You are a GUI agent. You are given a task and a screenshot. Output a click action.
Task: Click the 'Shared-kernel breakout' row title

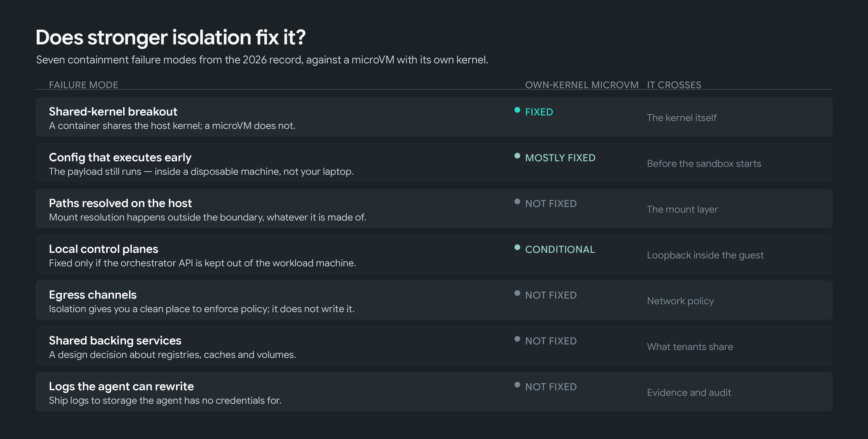[x=113, y=112]
